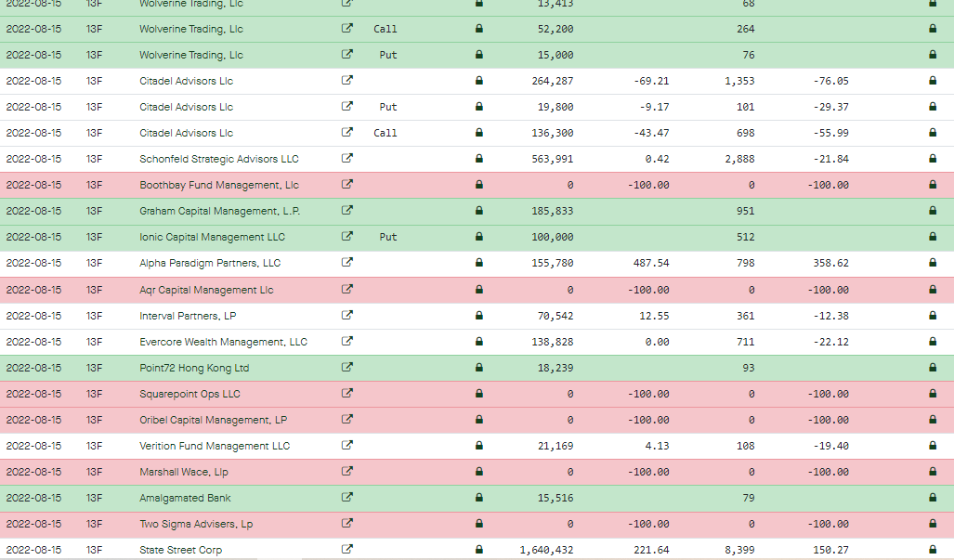Open external link icon for Graham Capital Management
The height and width of the screenshot is (560, 954).
click(346, 211)
